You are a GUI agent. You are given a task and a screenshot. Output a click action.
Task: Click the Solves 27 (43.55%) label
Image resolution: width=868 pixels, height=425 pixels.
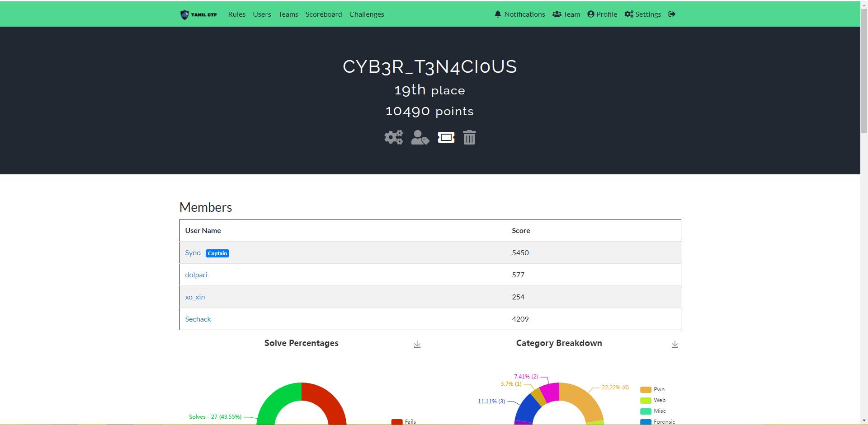point(215,417)
